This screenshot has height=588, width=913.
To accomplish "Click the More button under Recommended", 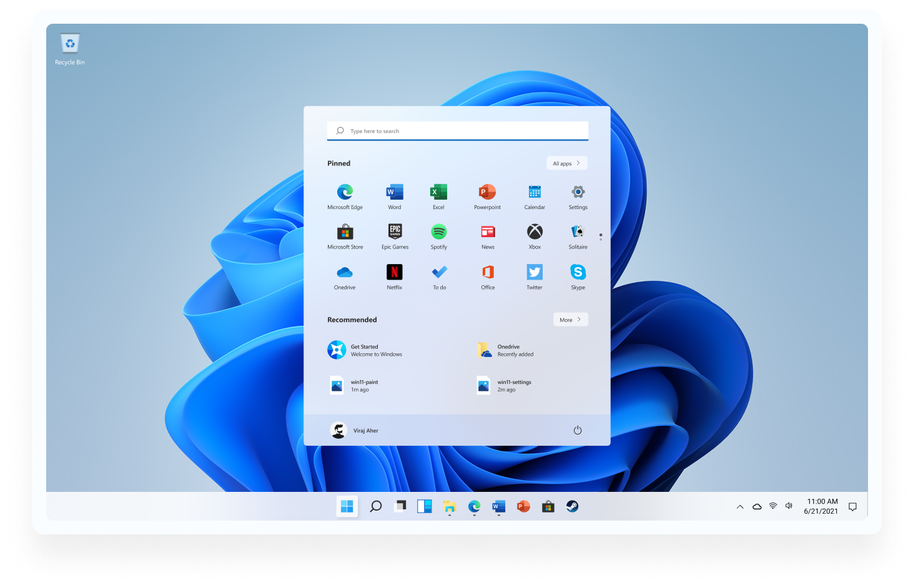I will coord(571,320).
